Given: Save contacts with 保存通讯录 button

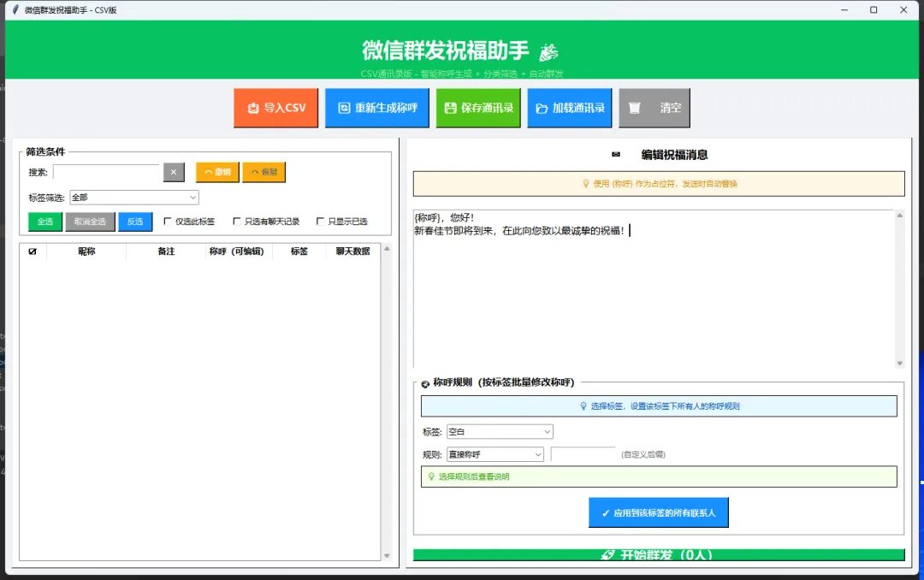Looking at the screenshot, I should (x=478, y=108).
